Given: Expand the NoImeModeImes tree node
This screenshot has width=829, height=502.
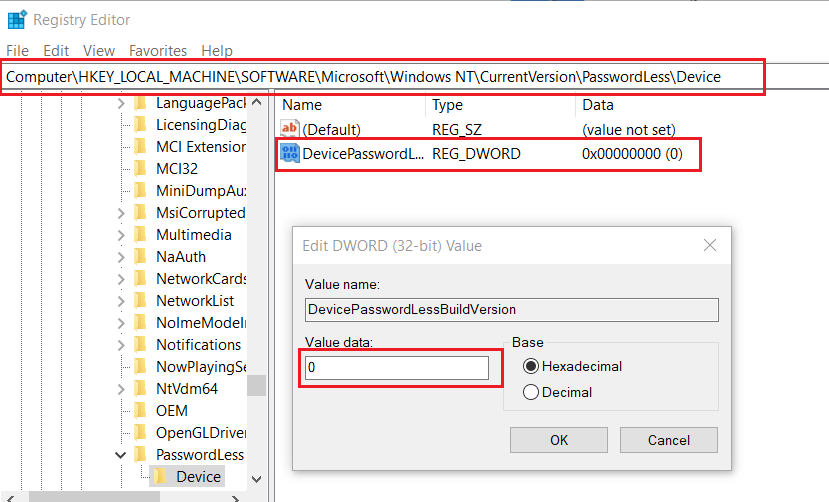Looking at the screenshot, I should click(121, 323).
